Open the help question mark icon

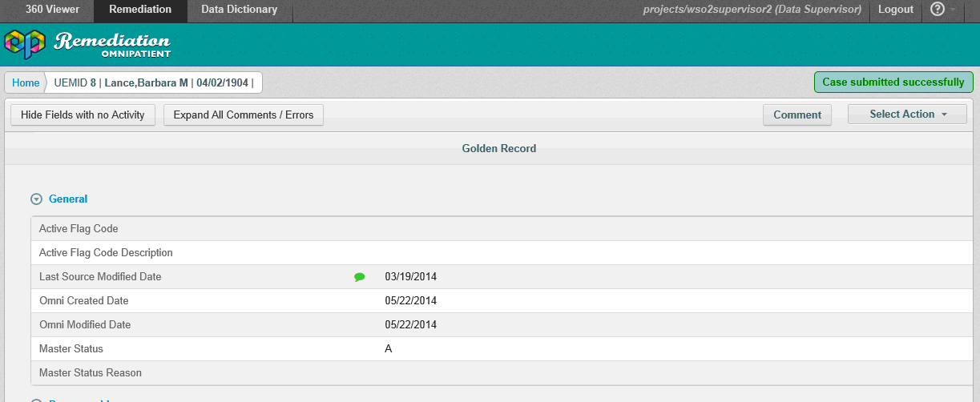pos(937,10)
